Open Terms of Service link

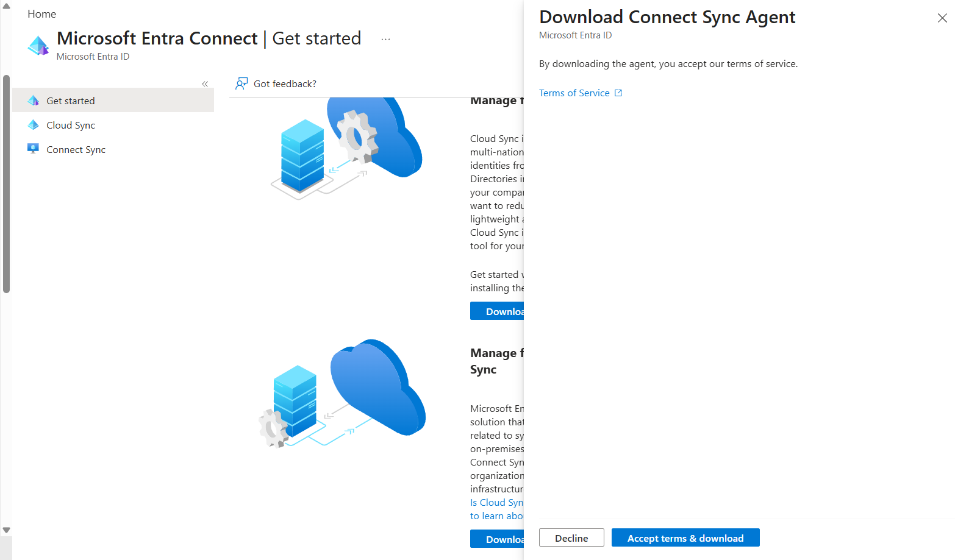(x=574, y=93)
